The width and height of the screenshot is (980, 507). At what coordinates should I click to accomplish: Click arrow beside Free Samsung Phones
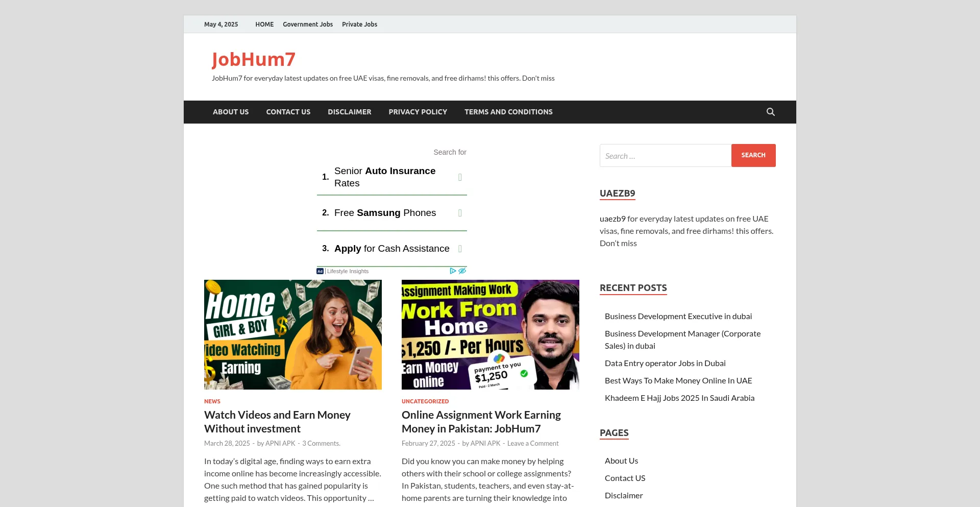[460, 213]
